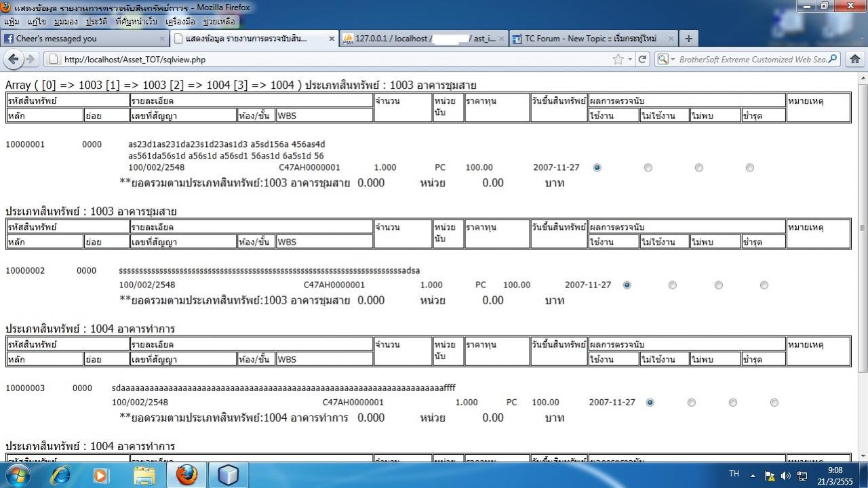Open Windows Explorer folder icon on taskbar
868x488 pixels.
pos(144,475)
